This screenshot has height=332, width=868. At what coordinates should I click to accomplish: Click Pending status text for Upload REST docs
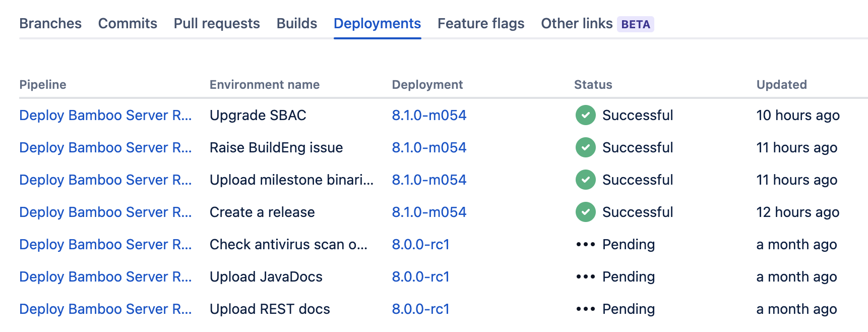point(629,309)
